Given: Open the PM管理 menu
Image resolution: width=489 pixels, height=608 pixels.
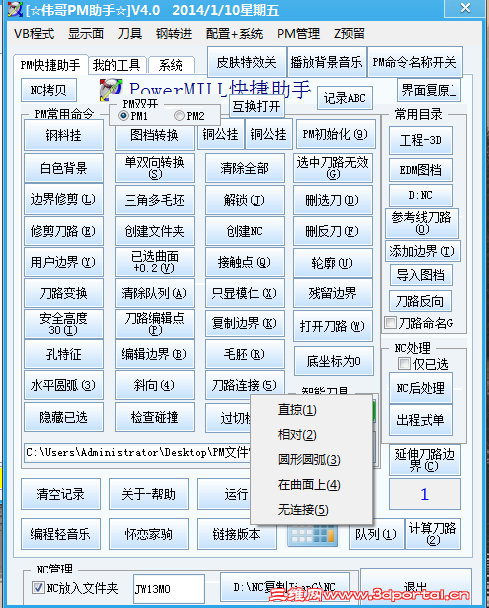Looking at the screenshot, I should point(298,34).
